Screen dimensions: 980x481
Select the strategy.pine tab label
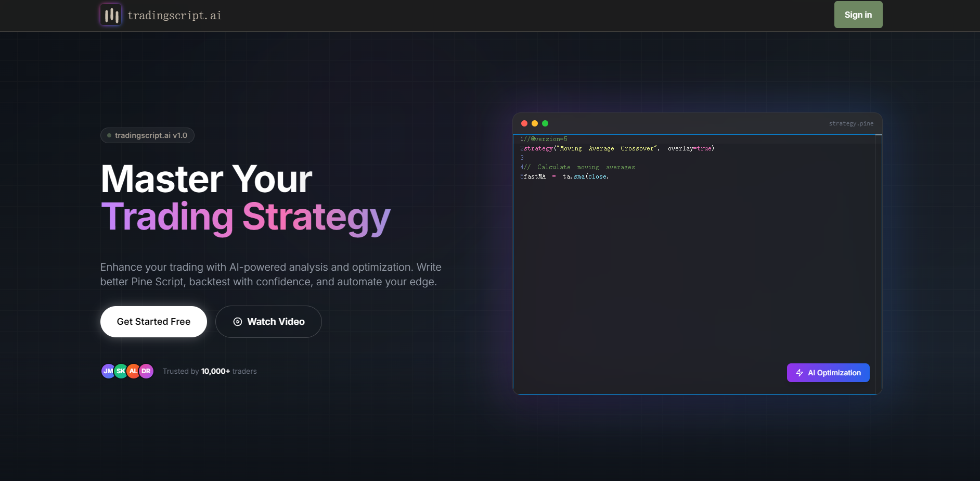point(852,123)
